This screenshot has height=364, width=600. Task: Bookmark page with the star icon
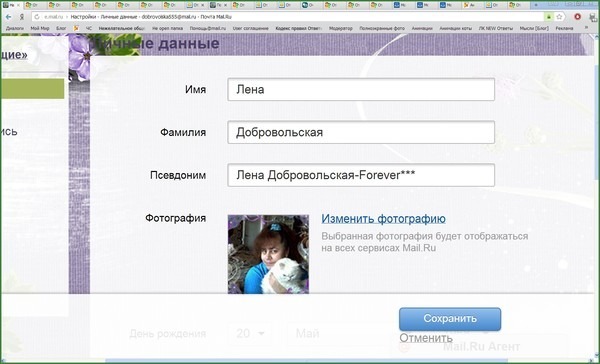click(559, 17)
